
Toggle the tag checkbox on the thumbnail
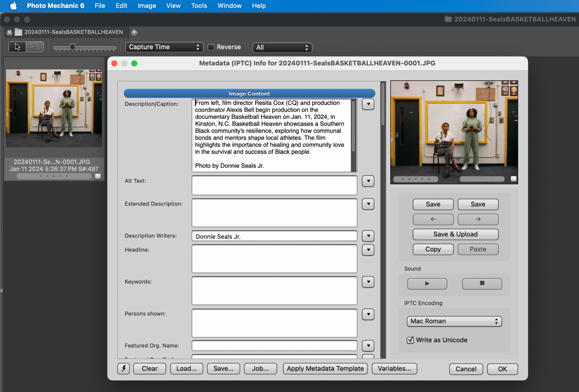coord(98,176)
